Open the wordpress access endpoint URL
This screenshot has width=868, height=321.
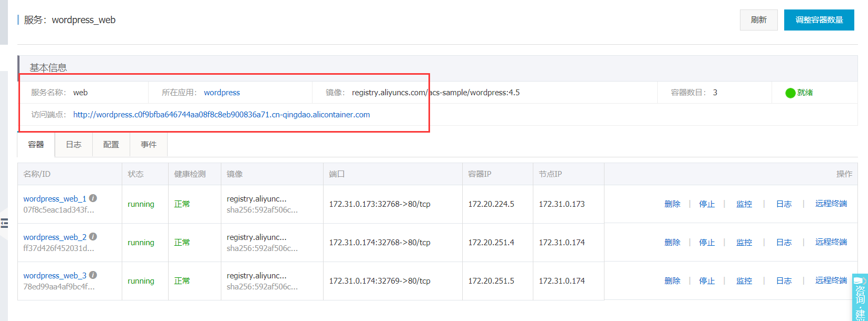tap(221, 115)
